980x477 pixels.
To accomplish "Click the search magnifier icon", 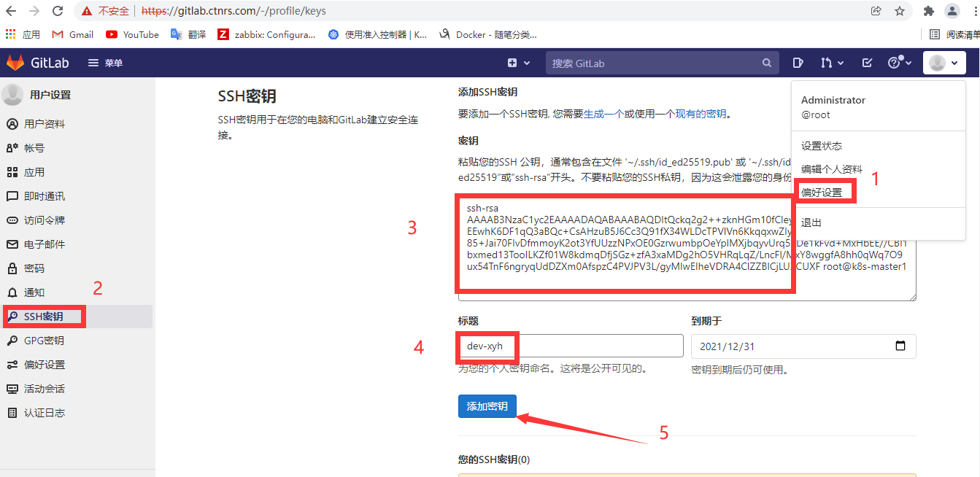I will 767,63.
